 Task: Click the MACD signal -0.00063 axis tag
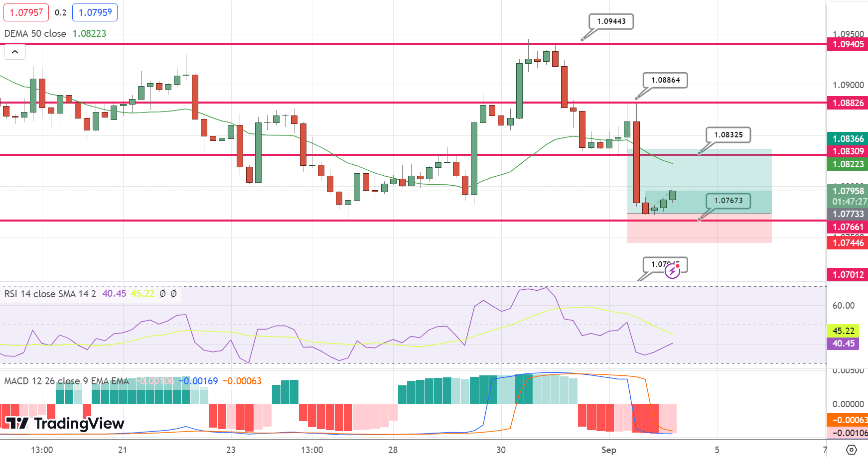pyautogui.click(x=848, y=420)
